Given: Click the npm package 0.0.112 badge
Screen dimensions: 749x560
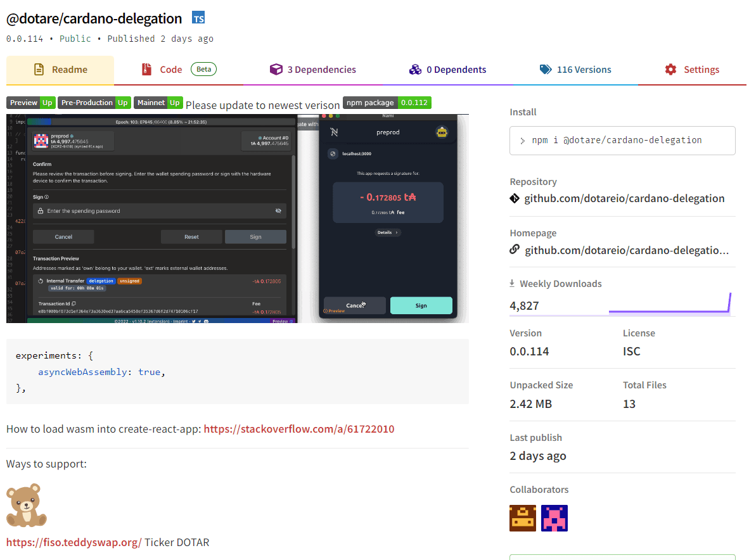Looking at the screenshot, I should [x=387, y=103].
